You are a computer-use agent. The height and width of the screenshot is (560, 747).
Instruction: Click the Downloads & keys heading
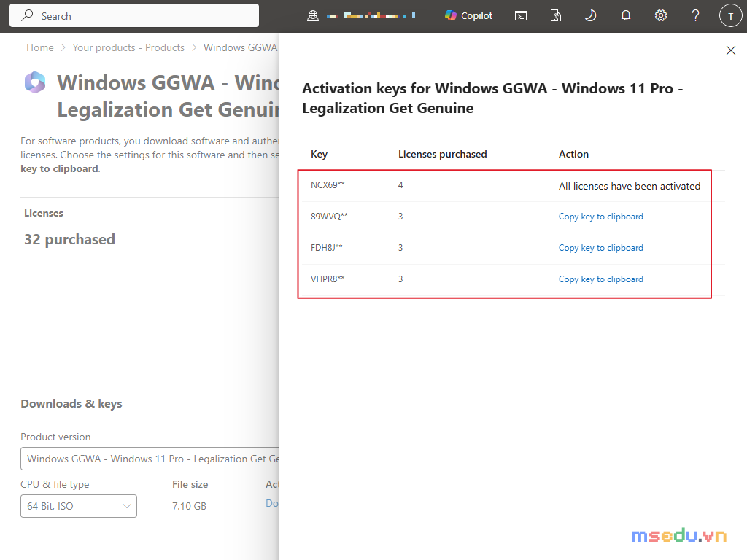coord(71,404)
